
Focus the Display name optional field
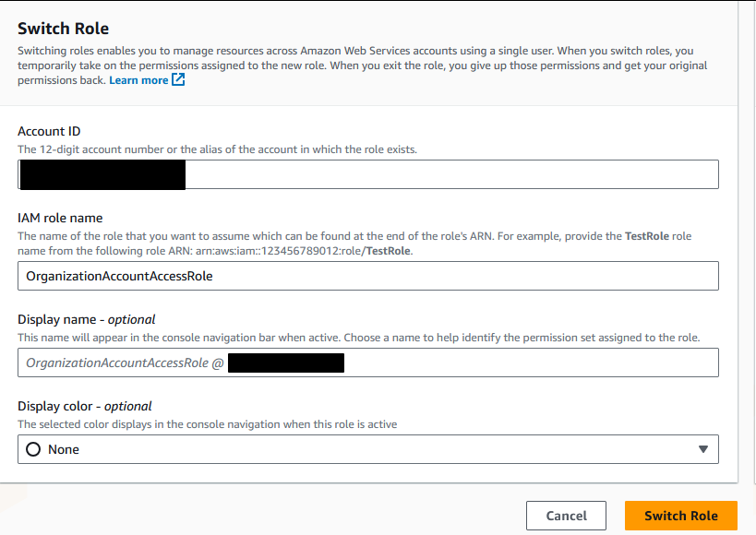(368, 363)
